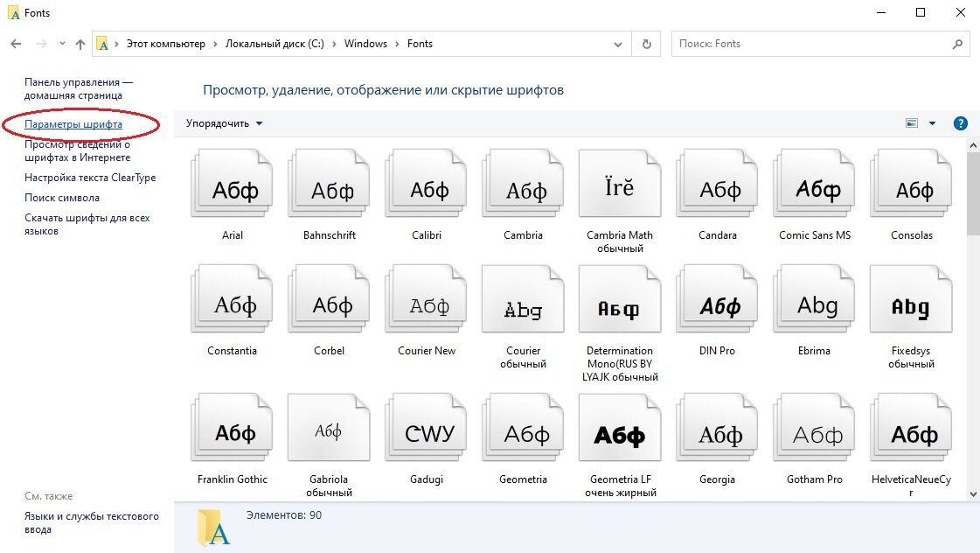Expand the view options dropdown arrow
Image resolution: width=980 pixels, height=553 pixels.
932,123
